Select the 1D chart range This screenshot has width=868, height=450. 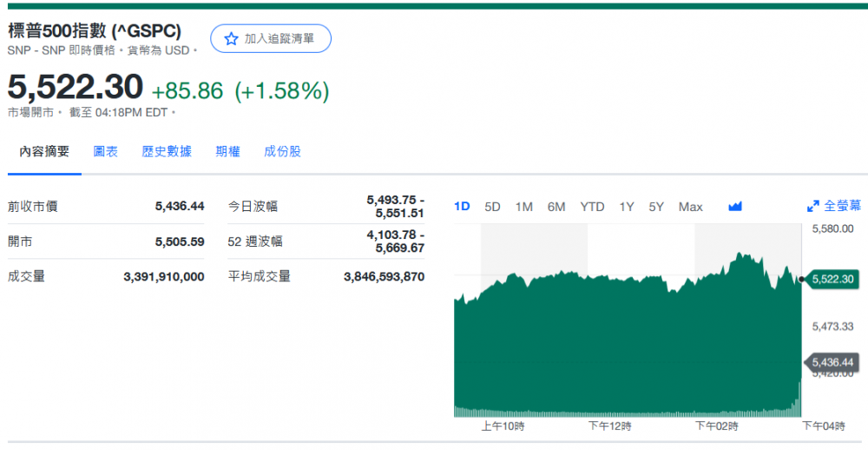(462, 207)
